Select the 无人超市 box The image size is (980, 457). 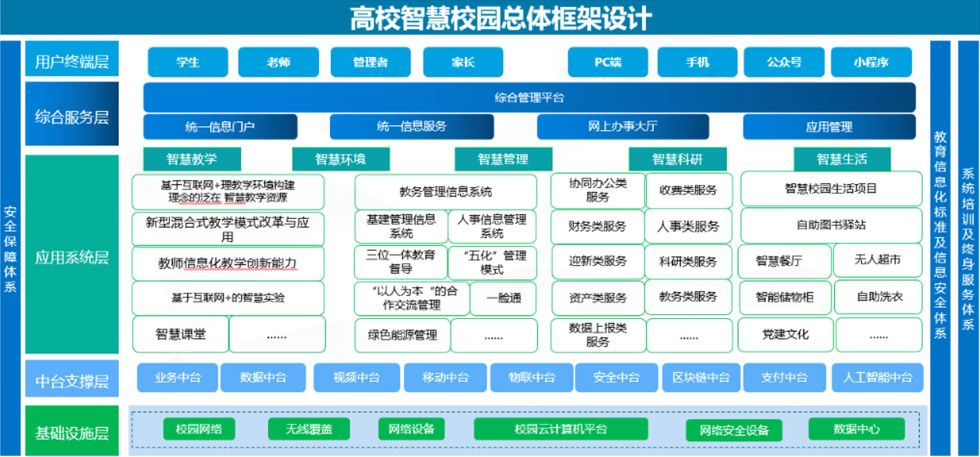pos(877,260)
